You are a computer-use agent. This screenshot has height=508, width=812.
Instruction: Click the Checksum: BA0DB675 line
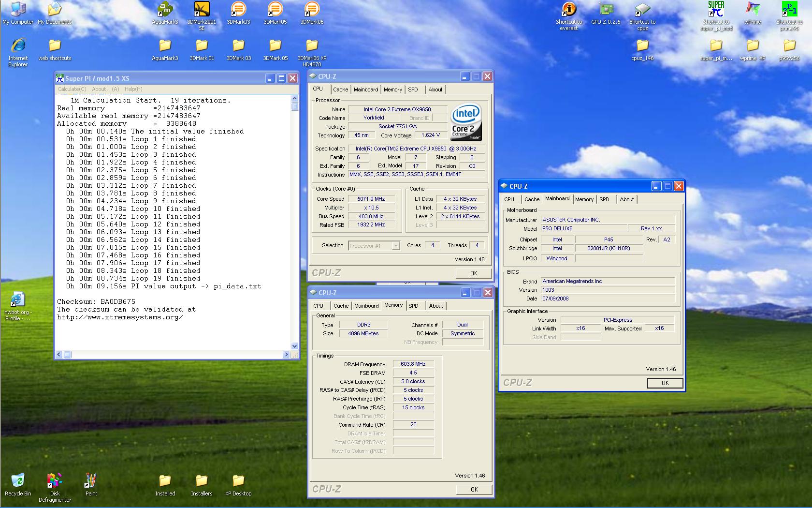pyautogui.click(x=96, y=301)
